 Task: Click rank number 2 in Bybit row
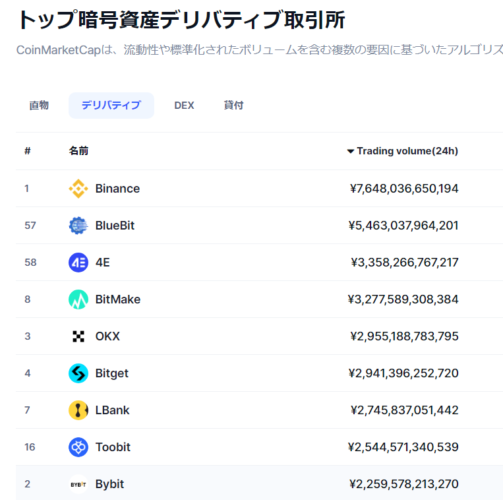click(27, 484)
